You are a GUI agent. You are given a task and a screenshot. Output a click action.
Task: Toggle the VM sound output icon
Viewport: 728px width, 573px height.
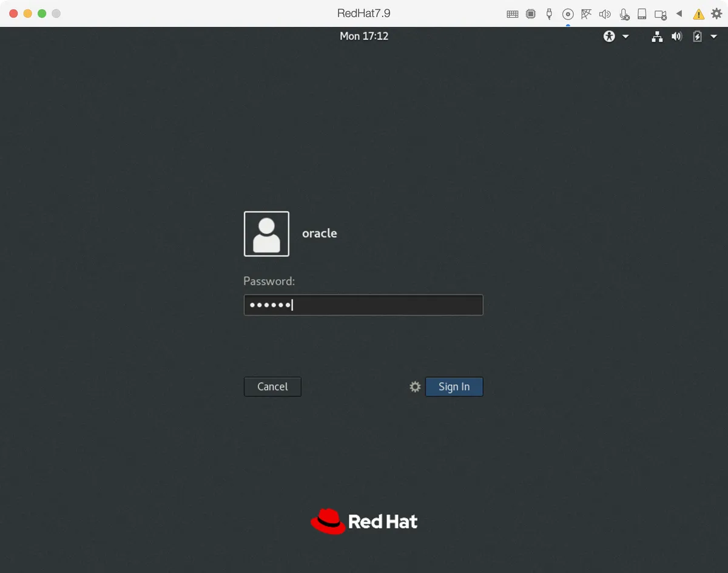point(605,13)
